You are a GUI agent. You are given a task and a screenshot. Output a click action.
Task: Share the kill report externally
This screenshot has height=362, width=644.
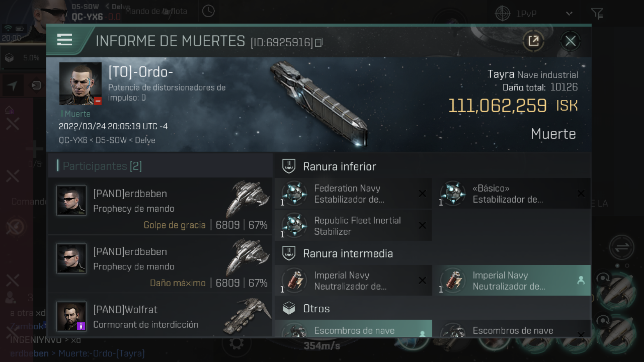(533, 41)
